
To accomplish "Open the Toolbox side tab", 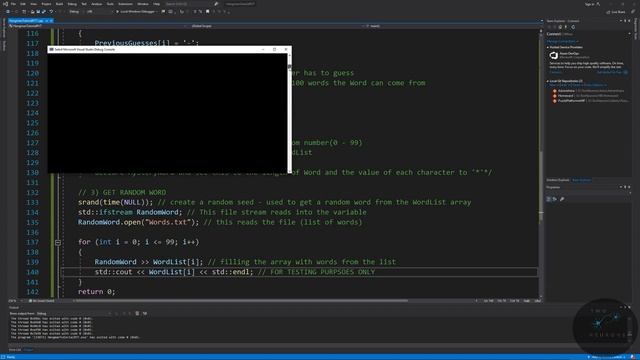I will pos(4,46).
